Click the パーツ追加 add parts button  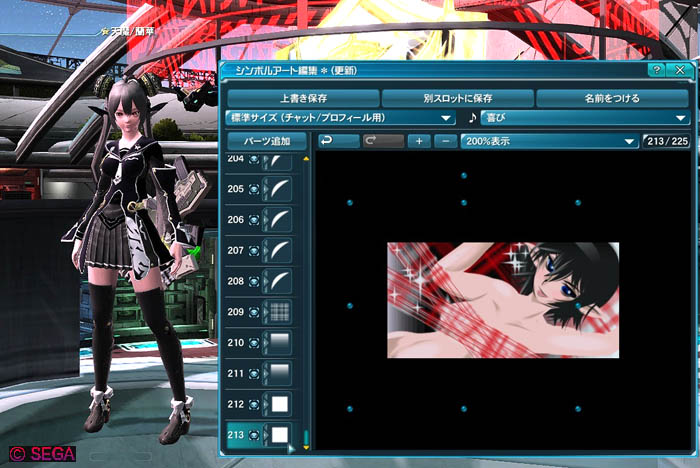coord(267,141)
